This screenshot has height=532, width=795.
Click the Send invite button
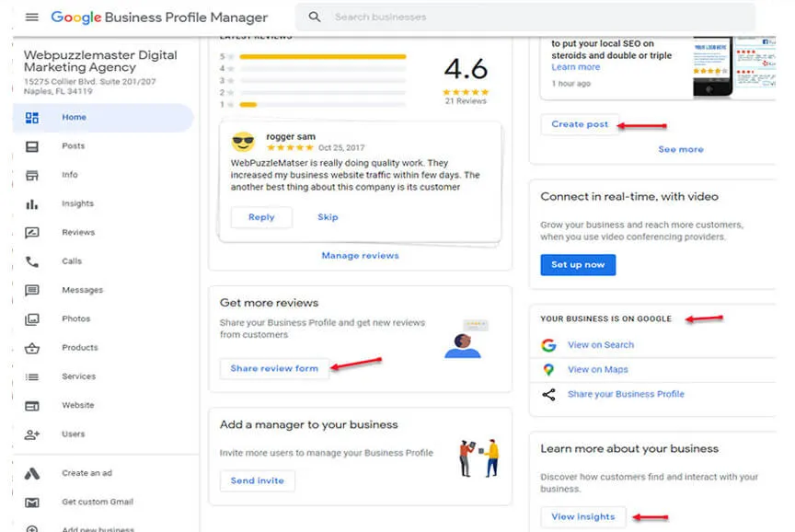click(257, 480)
